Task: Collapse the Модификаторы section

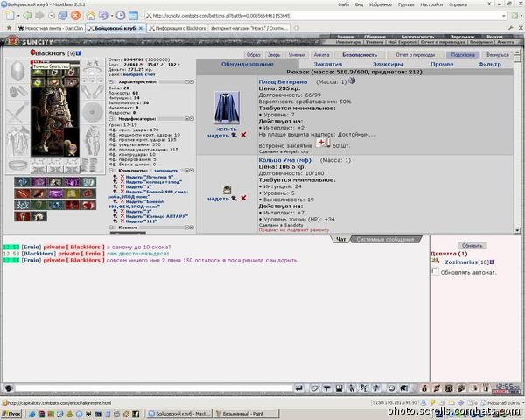Action: [111, 119]
